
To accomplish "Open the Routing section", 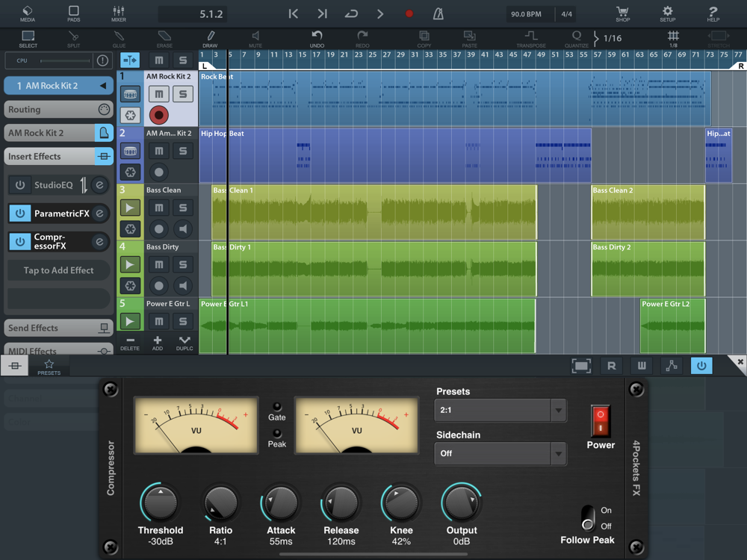I will tap(58, 109).
